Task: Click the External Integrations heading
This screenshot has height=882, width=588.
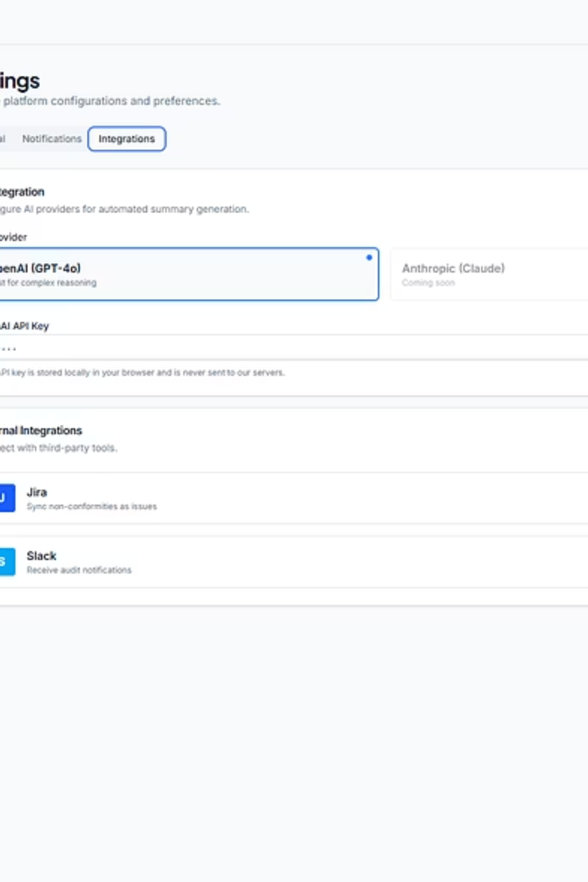Action: pyautogui.click(x=41, y=431)
